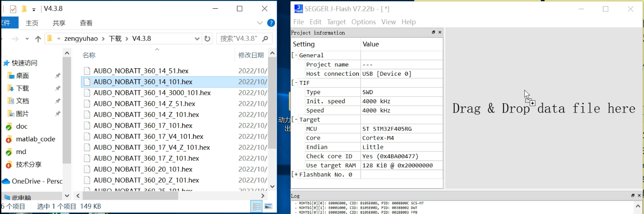Viewport: 644px width, 214px height.
Task: Open the Help menu in J-Flash
Action: [x=408, y=22]
